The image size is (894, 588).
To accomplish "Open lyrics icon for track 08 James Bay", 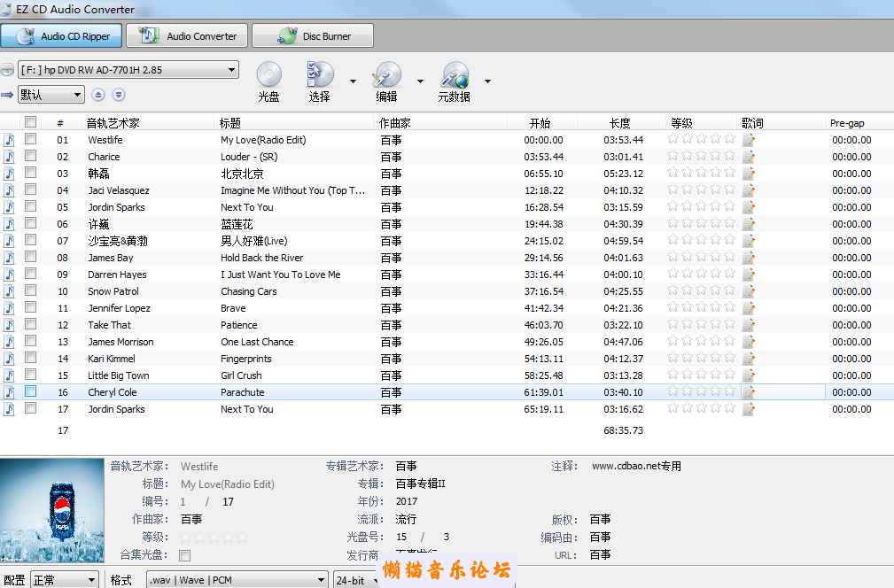I will [x=749, y=258].
